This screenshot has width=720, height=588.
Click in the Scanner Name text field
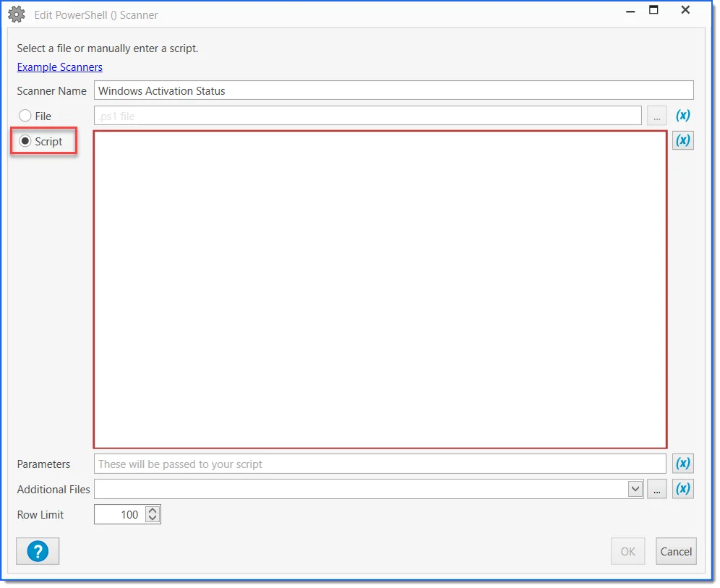tap(393, 91)
